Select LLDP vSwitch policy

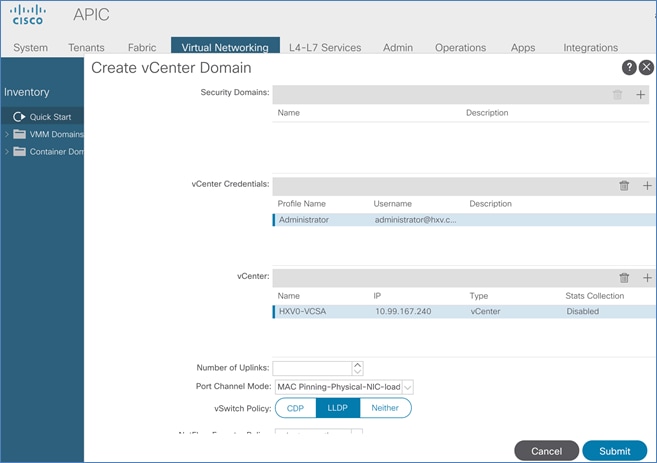tap(336, 408)
